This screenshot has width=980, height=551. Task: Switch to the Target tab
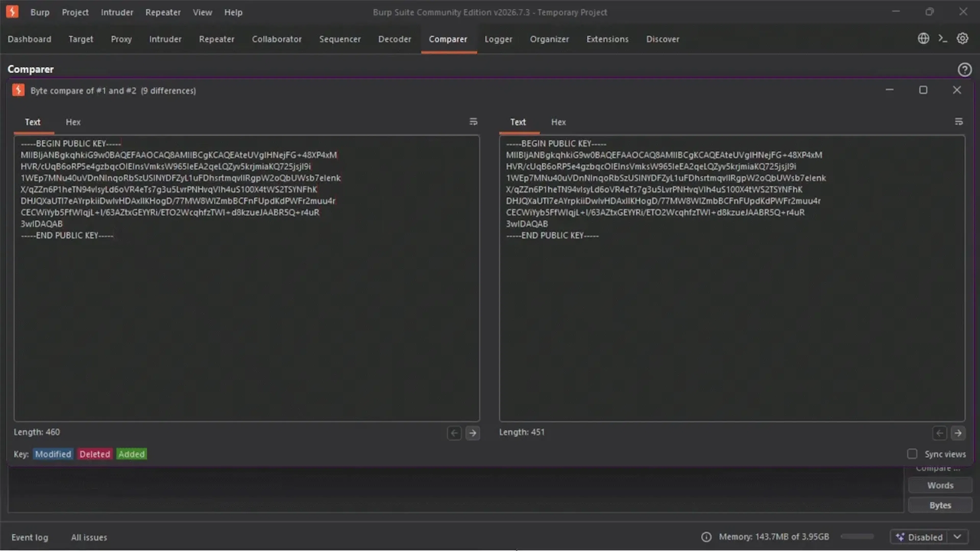pos(81,39)
